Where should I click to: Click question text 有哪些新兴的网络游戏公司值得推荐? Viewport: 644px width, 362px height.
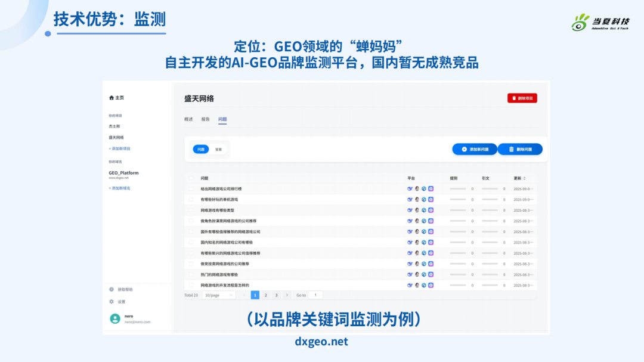pyautogui.click(x=230, y=253)
